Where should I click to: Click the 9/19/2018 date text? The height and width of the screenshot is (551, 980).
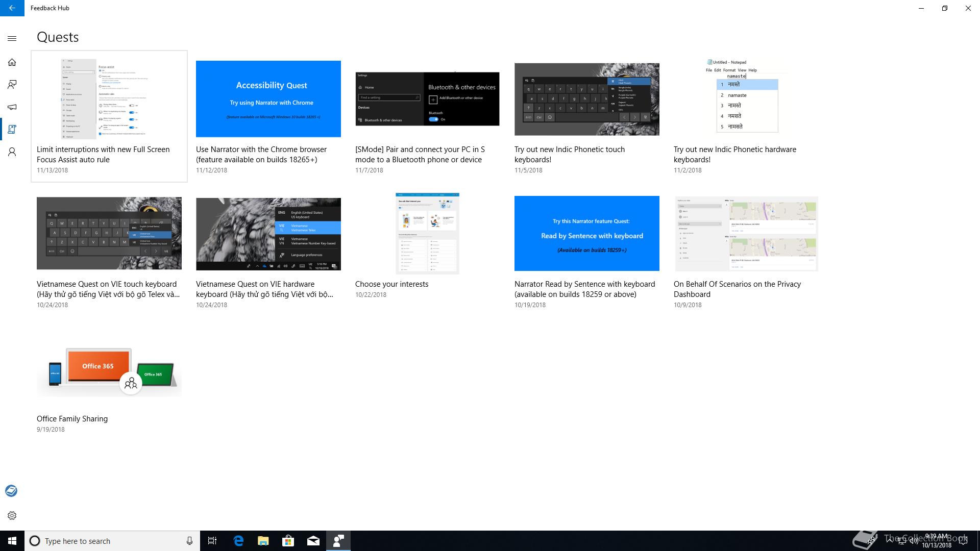pyautogui.click(x=51, y=430)
